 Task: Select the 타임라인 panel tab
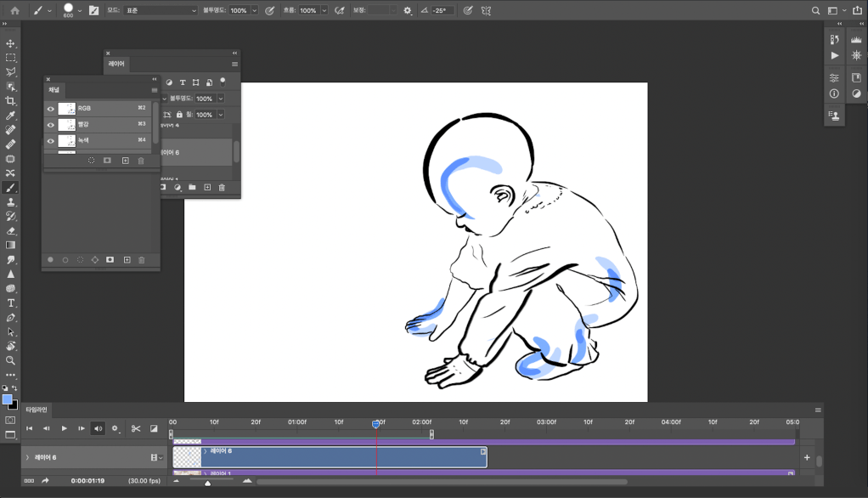(x=37, y=410)
